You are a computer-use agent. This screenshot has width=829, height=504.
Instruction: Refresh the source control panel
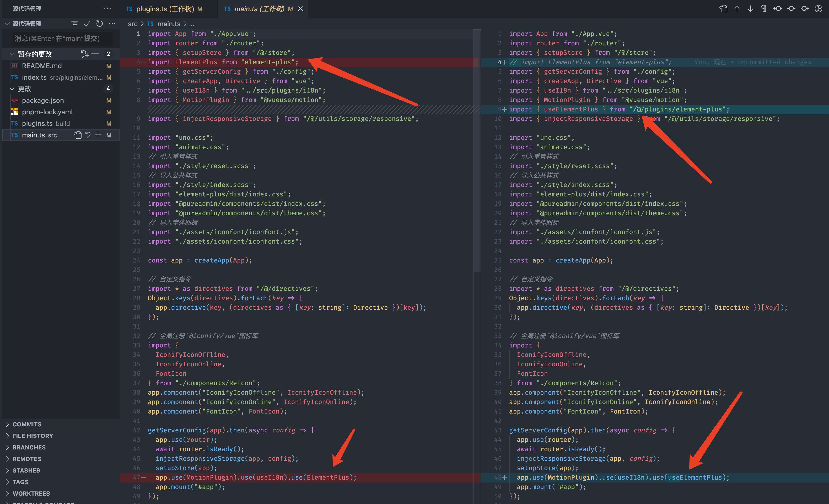click(x=100, y=24)
